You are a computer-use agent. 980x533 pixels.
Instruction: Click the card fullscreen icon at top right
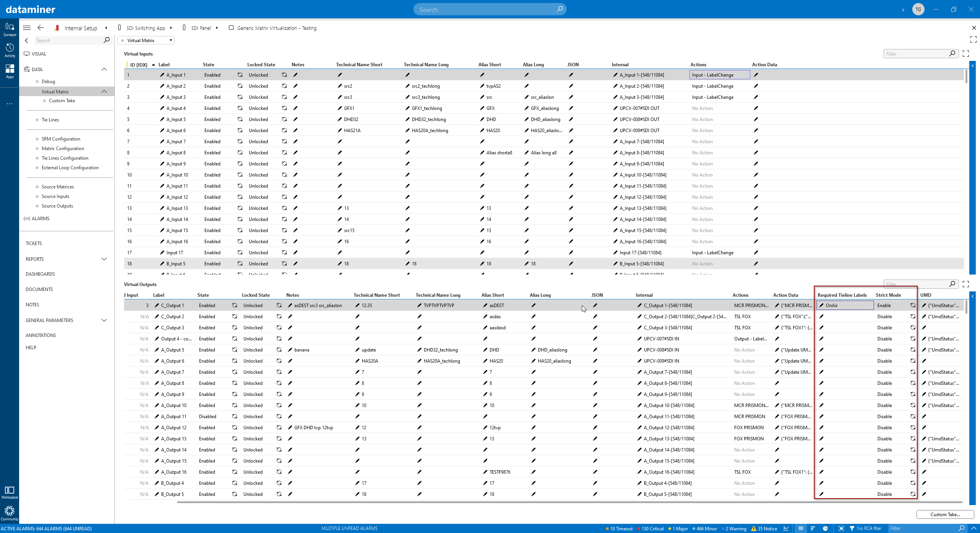[x=973, y=39]
